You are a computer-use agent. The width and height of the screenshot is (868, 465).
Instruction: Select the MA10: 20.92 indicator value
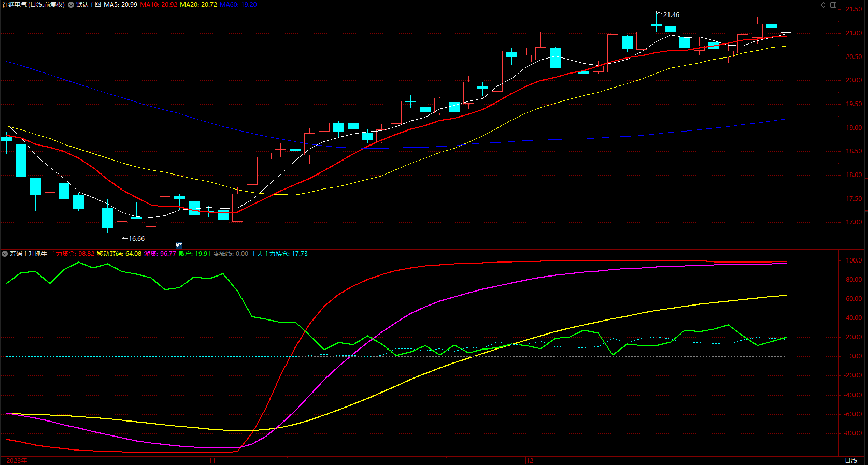[159, 5]
